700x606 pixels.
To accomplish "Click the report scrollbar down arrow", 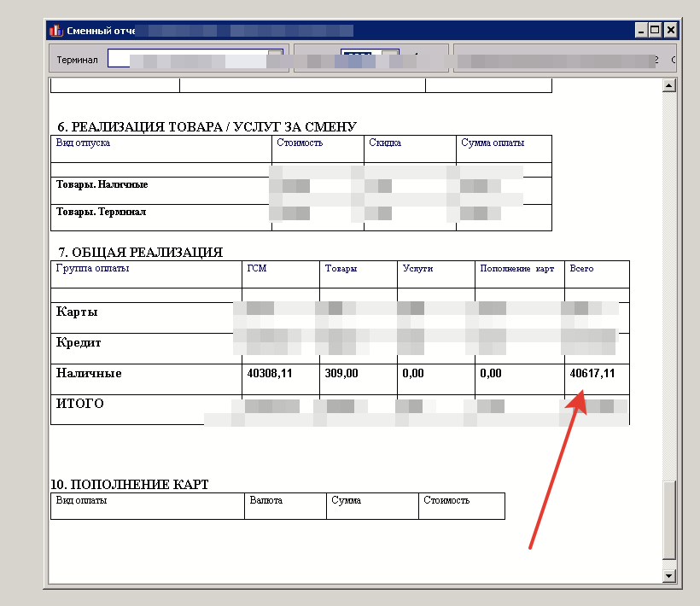I will coord(669,577).
